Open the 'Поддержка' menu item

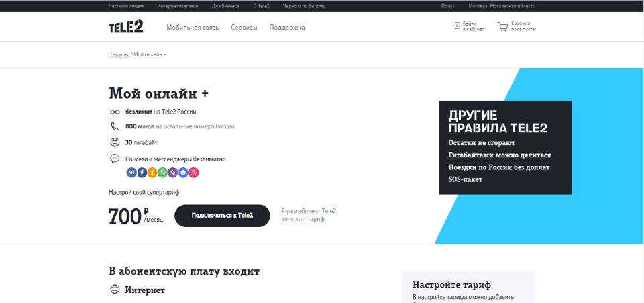[287, 28]
